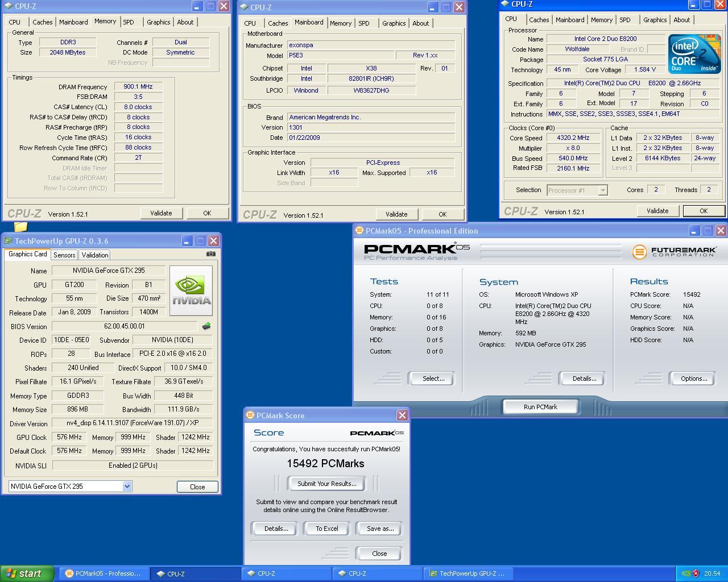This screenshot has width=728, height=582.
Task: Click the PCMark Score dialog title icon
Action: point(250,415)
